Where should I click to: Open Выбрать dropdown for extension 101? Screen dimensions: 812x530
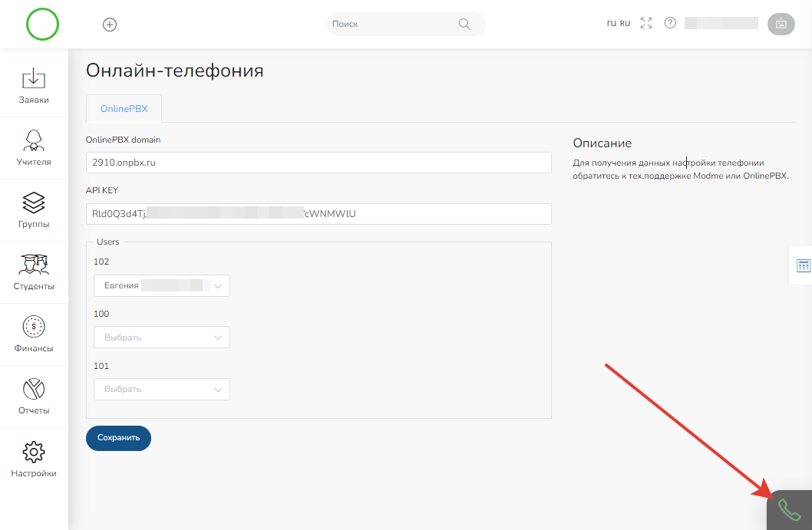coord(161,390)
